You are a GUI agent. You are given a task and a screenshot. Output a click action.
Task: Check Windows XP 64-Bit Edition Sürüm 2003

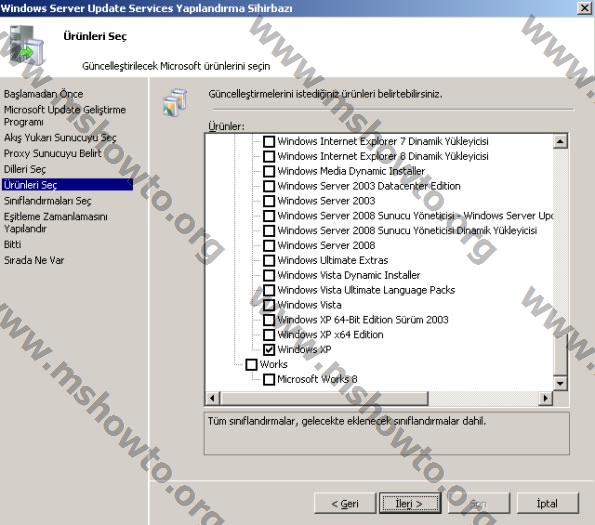point(269,320)
